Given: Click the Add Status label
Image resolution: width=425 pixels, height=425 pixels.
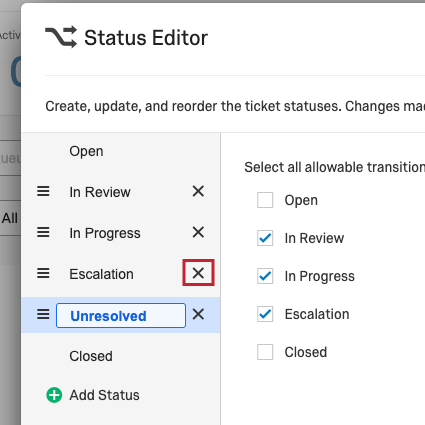Looking at the screenshot, I should (104, 395).
